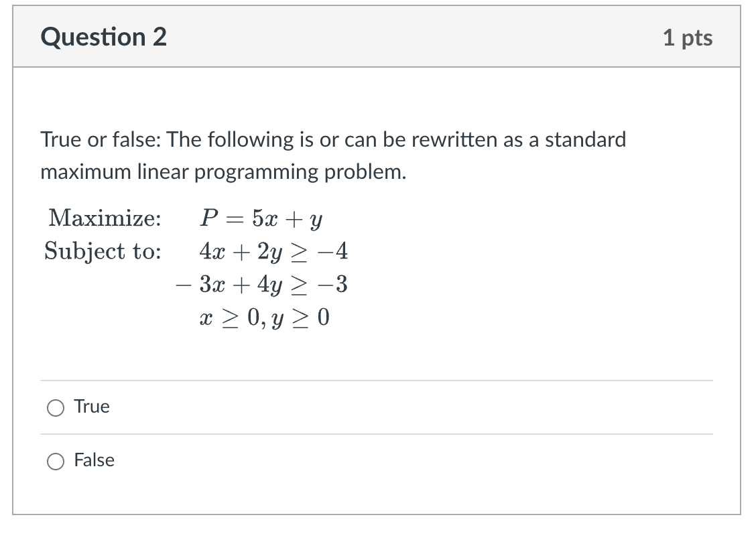This screenshot has width=756, height=552.
Task: Click the divider above the answer choices
Action: (x=375, y=379)
